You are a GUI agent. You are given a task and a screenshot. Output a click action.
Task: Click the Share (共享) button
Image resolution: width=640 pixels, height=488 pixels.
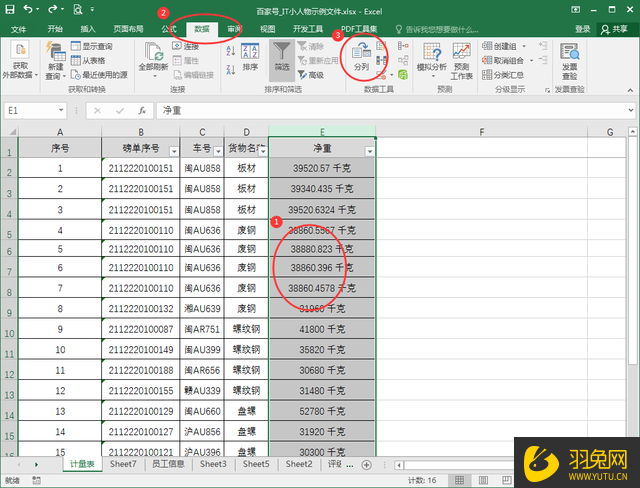(615, 29)
